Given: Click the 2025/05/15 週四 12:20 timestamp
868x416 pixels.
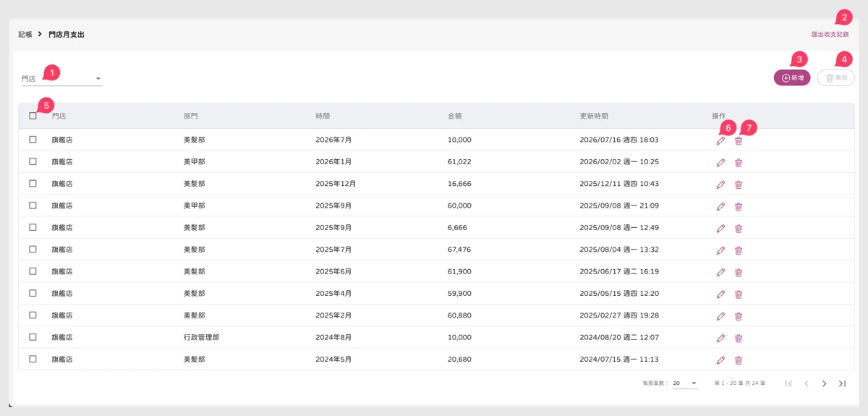Looking at the screenshot, I should (619, 293).
